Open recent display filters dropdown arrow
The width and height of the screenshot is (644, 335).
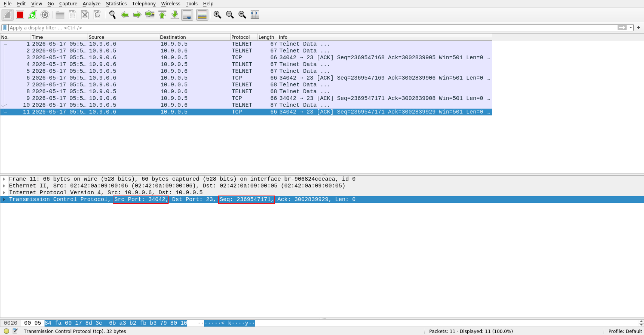tap(631, 28)
